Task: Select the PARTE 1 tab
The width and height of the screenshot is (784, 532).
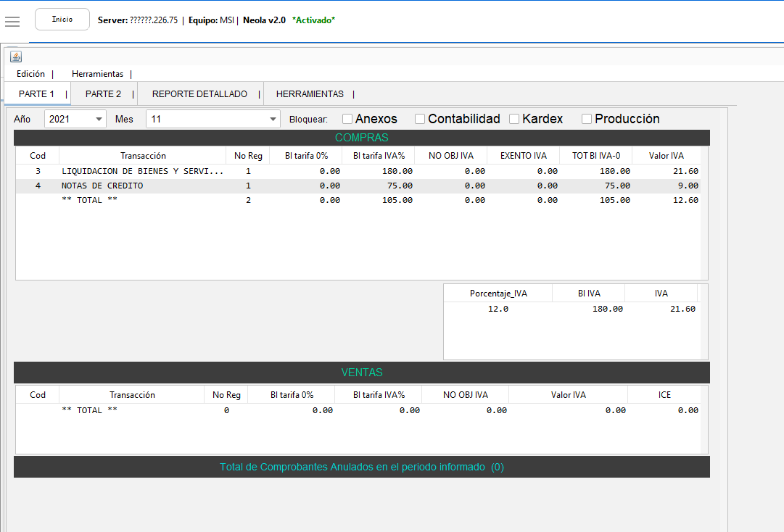Action: click(36, 94)
